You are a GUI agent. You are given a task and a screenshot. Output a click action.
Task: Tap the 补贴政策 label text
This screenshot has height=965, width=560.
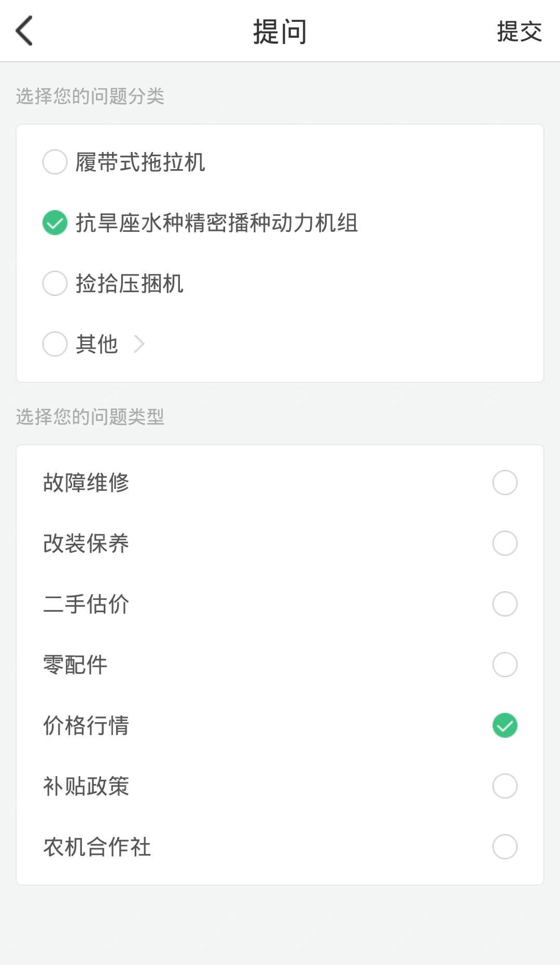[x=86, y=786]
